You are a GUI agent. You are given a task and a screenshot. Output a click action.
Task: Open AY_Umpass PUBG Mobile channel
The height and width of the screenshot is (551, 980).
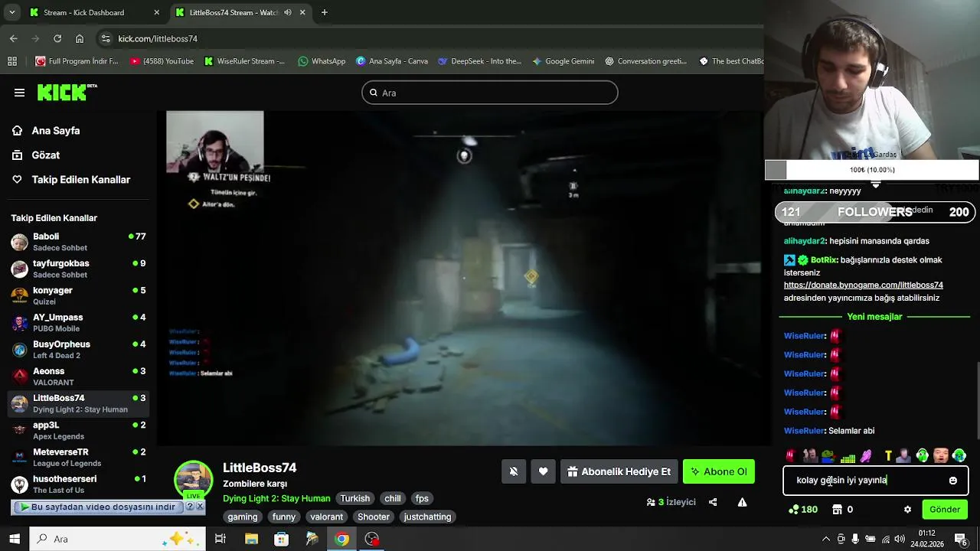point(78,322)
